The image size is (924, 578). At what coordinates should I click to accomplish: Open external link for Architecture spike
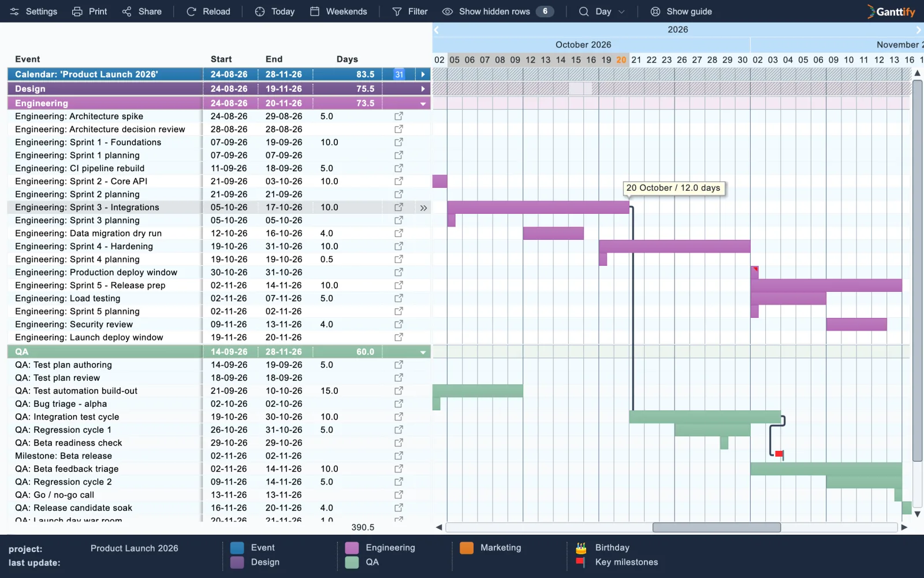(398, 116)
